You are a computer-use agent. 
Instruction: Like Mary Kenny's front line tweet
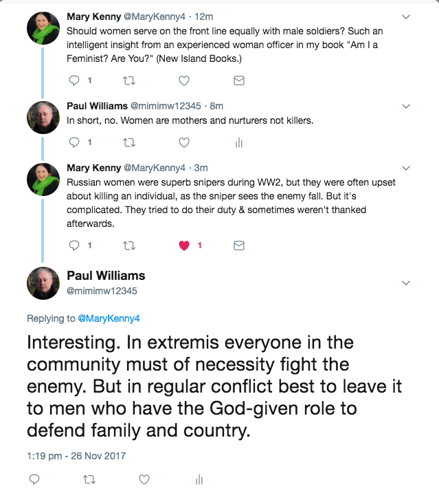click(x=184, y=80)
